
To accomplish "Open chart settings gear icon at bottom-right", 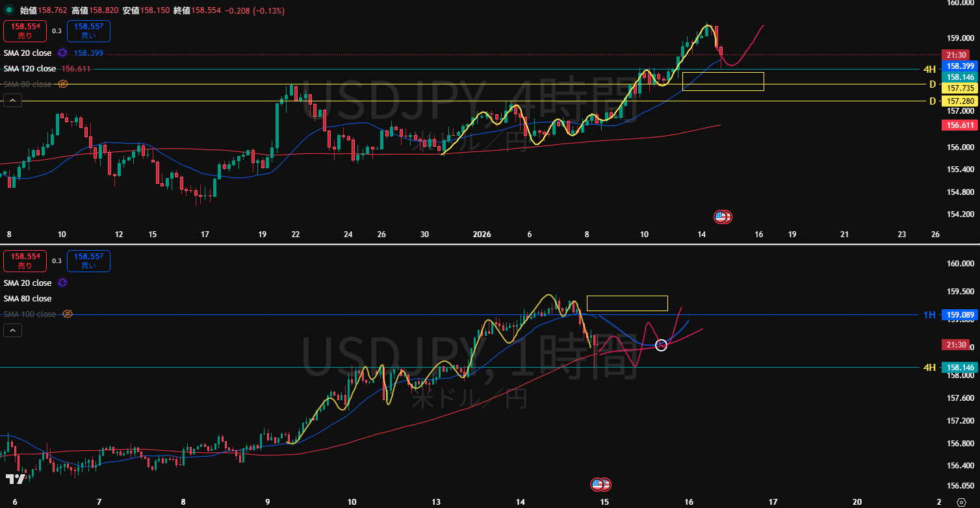I will pos(961,502).
